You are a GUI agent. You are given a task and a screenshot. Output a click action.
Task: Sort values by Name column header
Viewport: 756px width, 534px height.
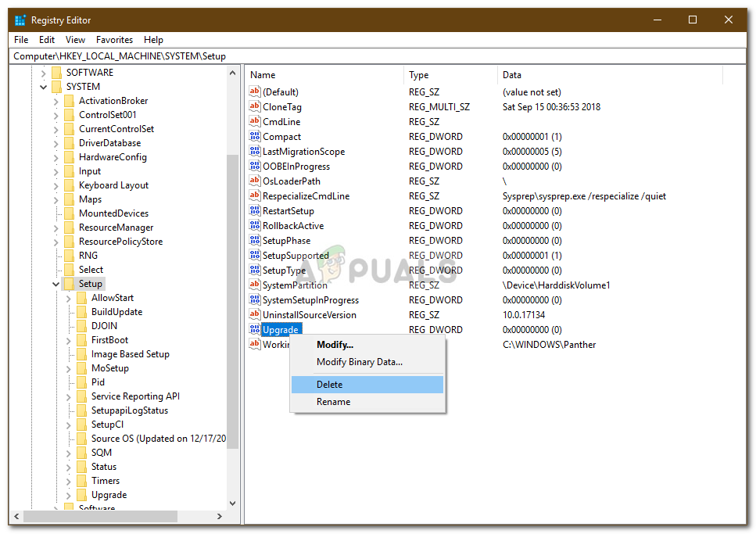[324, 75]
